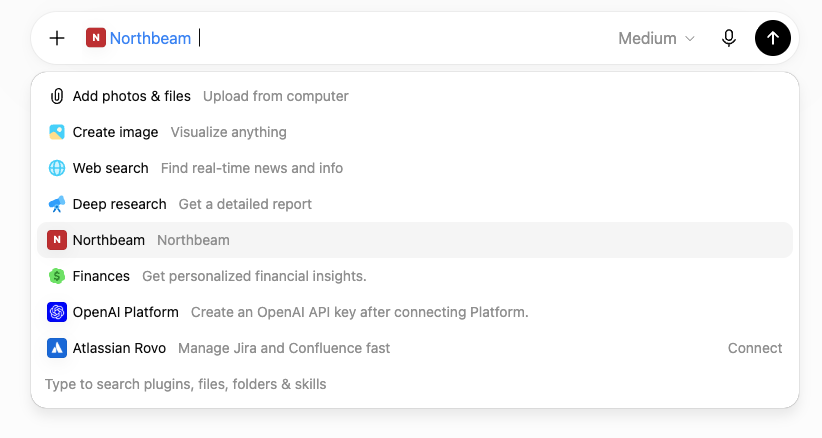Click the OpenAI Platform logo icon
The height and width of the screenshot is (438, 822).
57,312
